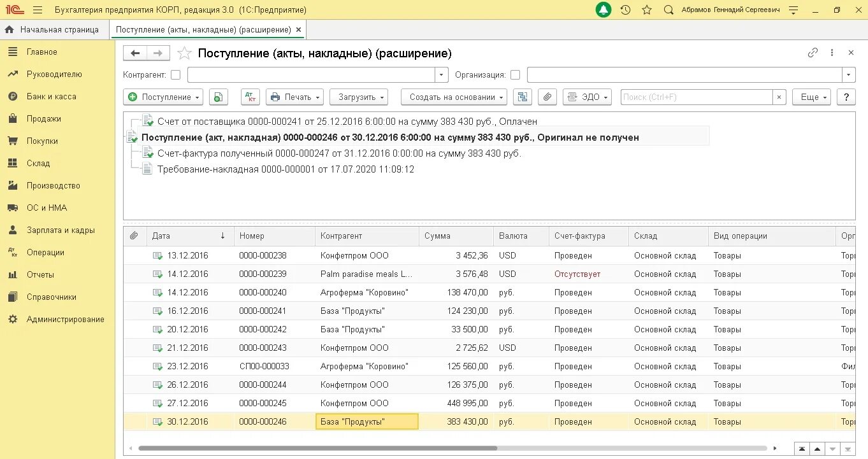This screenshot has width=868, height=459.
Task: Open the notifications bell icon
Action: 604,10
